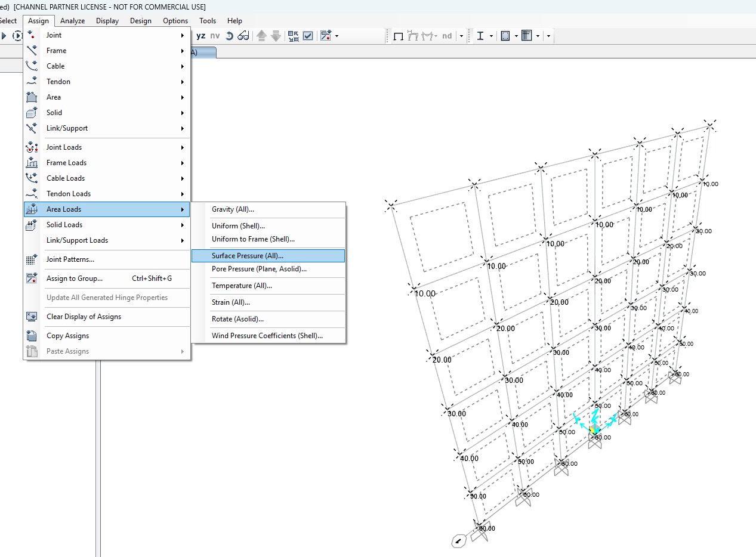Click the perspective toggle glasses icon
This screenshot has width=756, height=557.
pos(243,36)
